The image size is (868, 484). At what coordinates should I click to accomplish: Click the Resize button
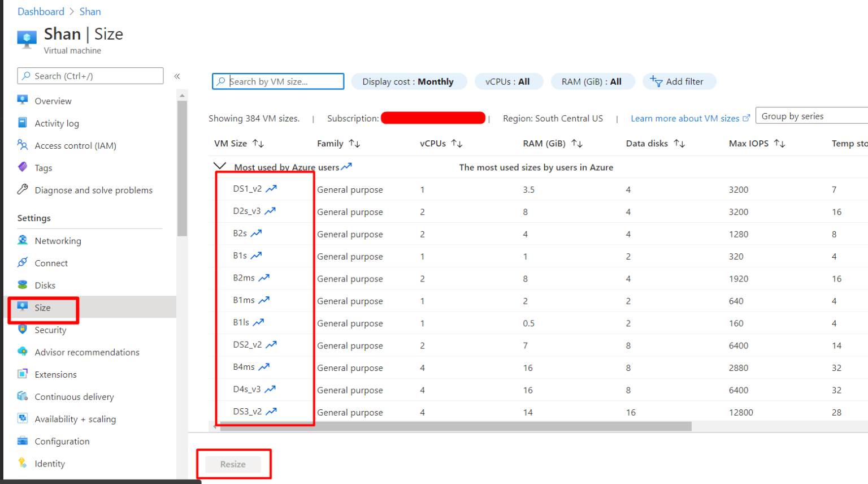[233, 464]
